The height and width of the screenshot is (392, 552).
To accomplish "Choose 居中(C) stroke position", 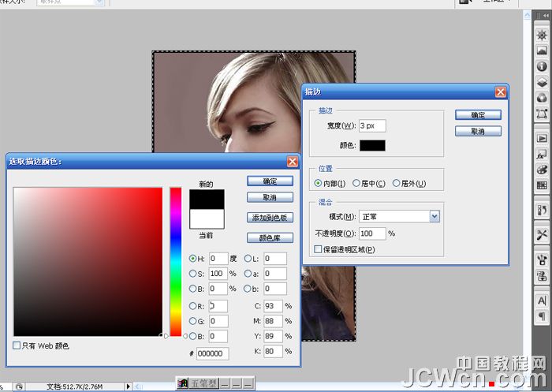I will tap(356, 183).
